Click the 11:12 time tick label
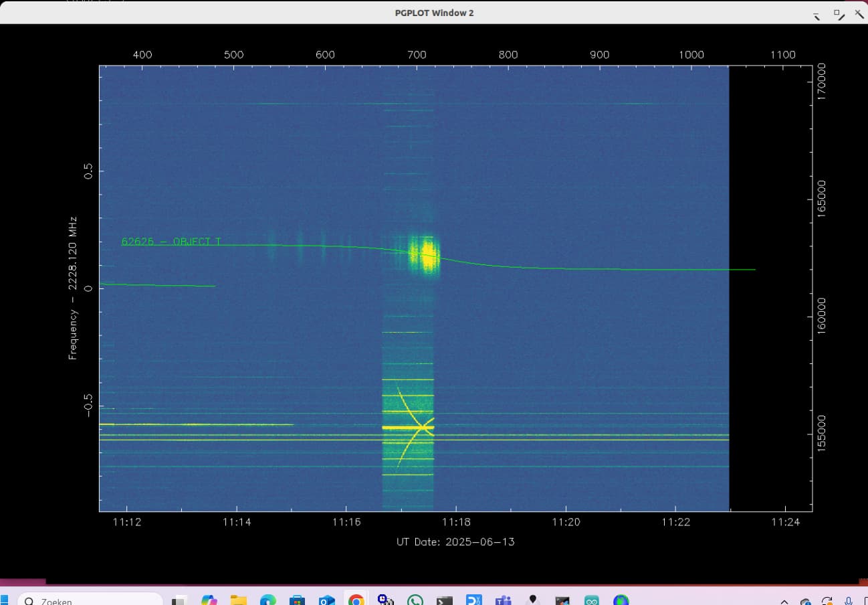The height and width of the screenshot is (605, 868). click(x=126, y=522)
